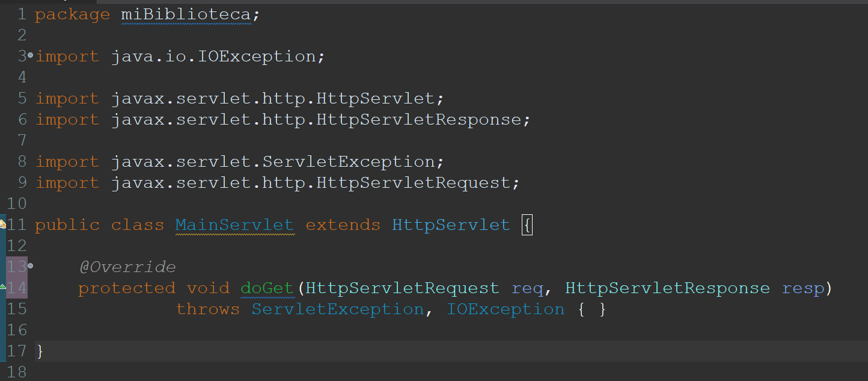
Task: Click the ServletException type in throws clause
Action: (337, 309)
